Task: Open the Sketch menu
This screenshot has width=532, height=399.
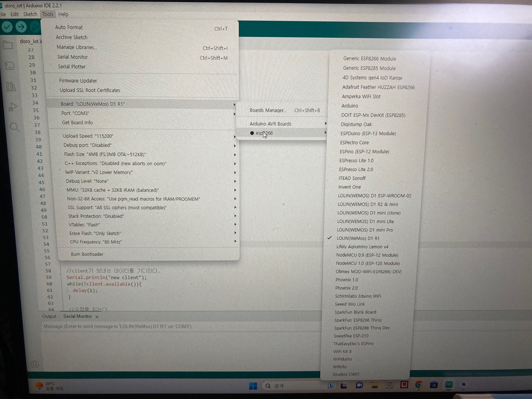Action: pyautogui.click(x=30, y=14)
